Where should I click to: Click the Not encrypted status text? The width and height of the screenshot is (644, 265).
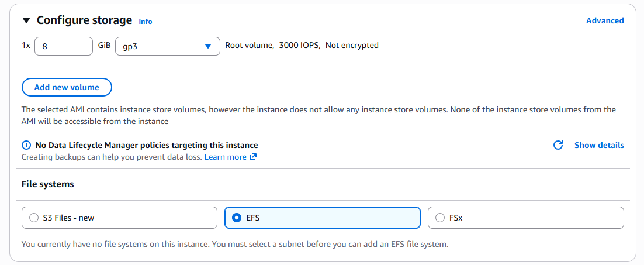pyautogui.click(x=352, y=46)
